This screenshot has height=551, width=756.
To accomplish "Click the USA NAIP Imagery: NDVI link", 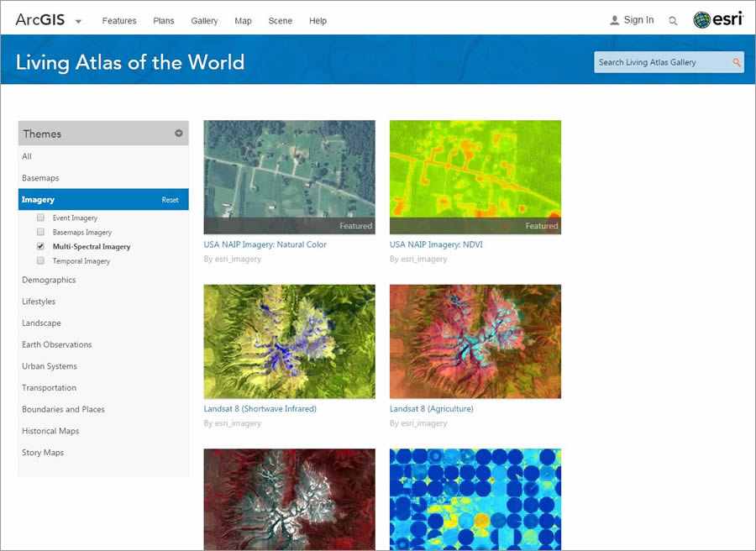I will [436, 244].
